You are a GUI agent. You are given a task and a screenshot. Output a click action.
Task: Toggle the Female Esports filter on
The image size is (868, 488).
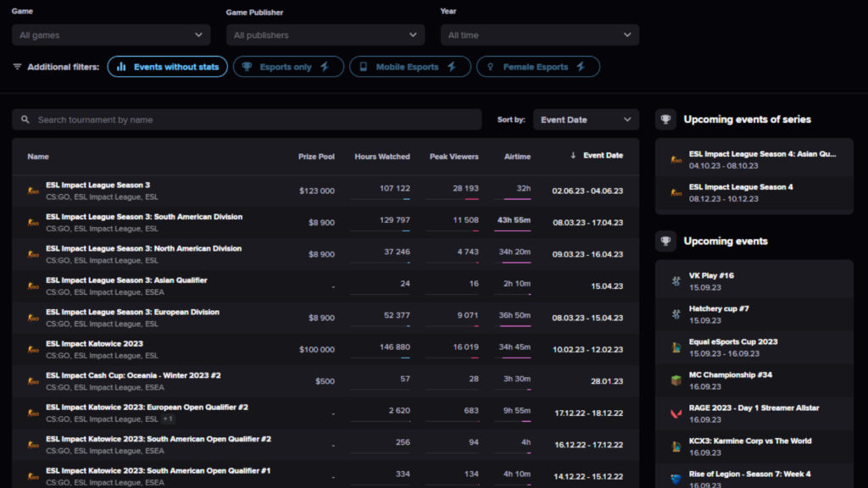click(x=537, y=66)
